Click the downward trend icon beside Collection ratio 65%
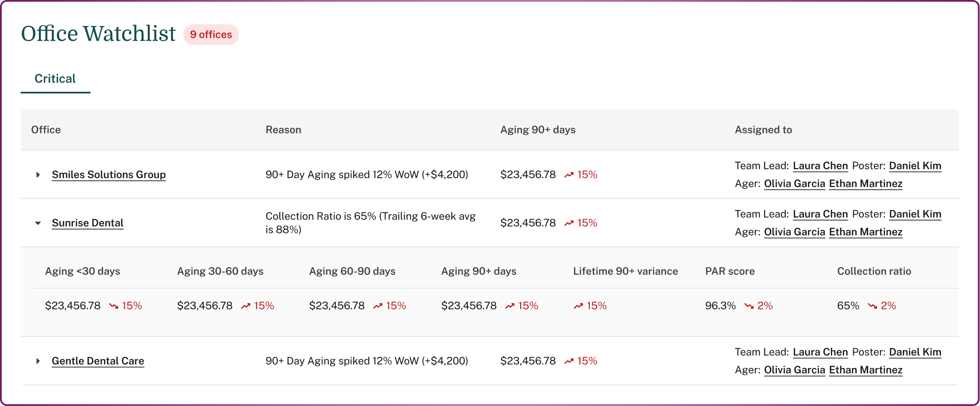 tap(872, 306)
